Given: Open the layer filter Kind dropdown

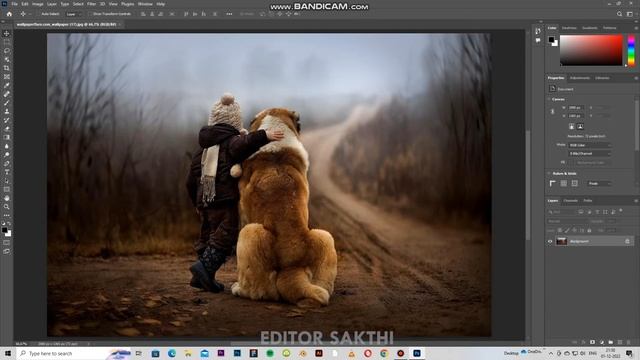Looking at the screenshot, I should pos(562,212).
